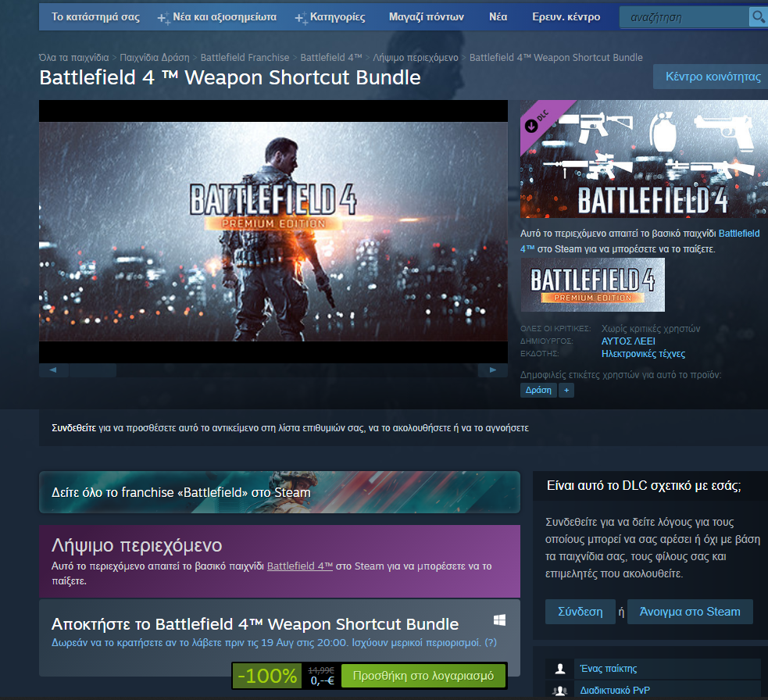The image size is (768, 700).
Task: Open breadcrumb Battlefield 4™ Weapon Shortcut Bundle
Action: pos(556,57)
